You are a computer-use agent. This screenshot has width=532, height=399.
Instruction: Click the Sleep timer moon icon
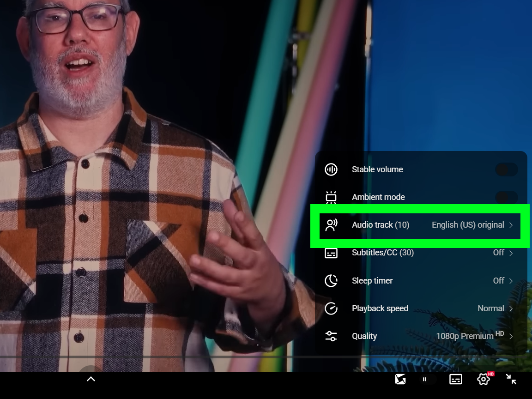(331, 281)
